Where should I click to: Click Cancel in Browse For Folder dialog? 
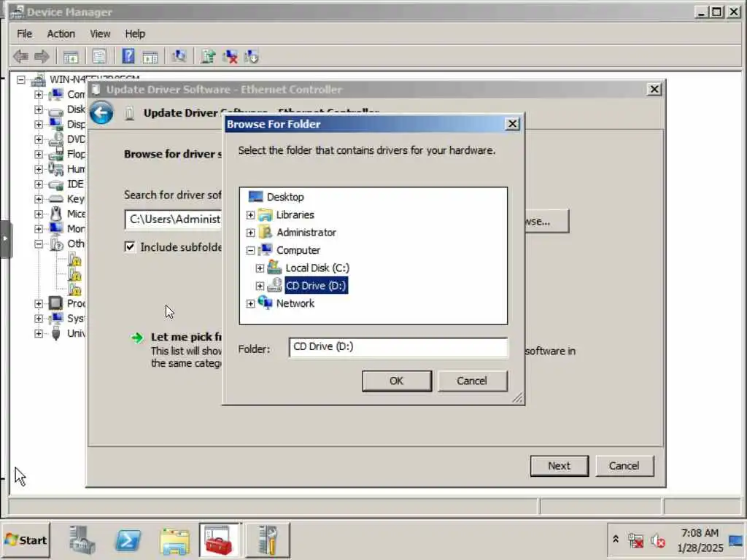[x=472, y=381]
